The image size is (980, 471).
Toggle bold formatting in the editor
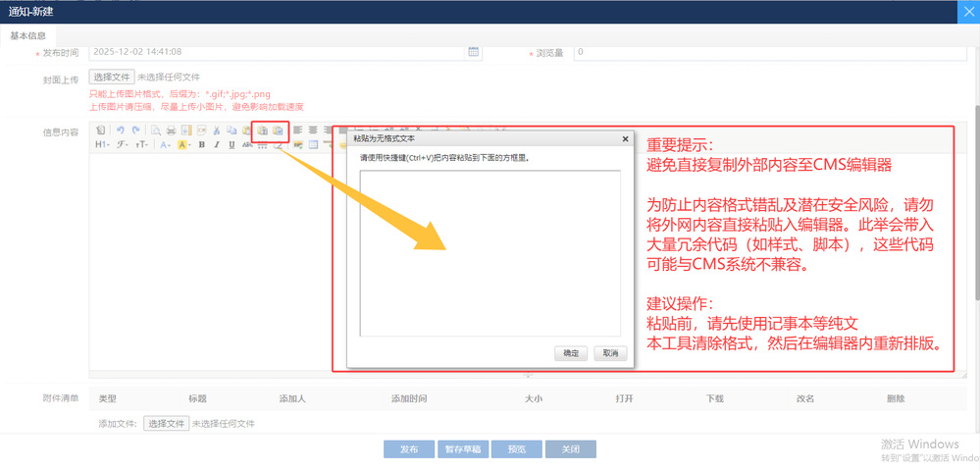(201, 144)
